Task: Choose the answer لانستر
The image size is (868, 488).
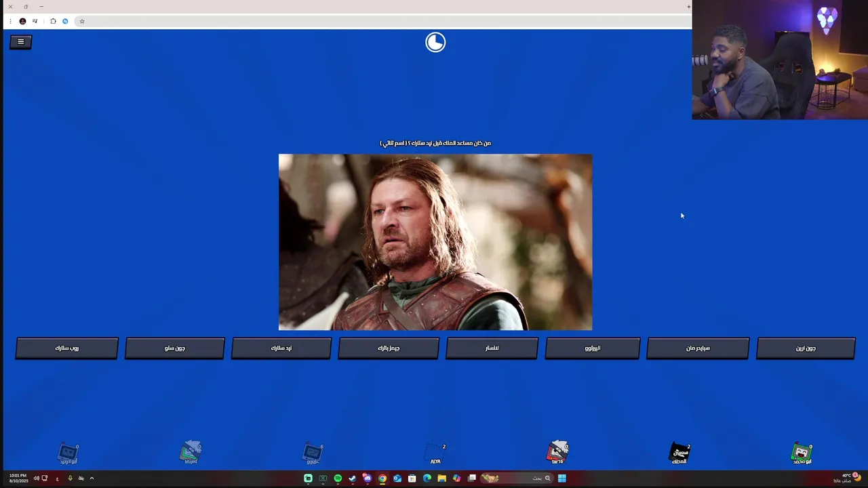Action: click(x=492, y=348)
